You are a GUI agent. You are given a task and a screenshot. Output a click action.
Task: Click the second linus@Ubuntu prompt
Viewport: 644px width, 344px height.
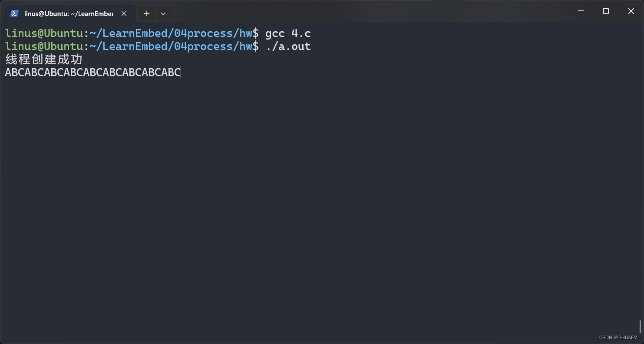point(44,46)
